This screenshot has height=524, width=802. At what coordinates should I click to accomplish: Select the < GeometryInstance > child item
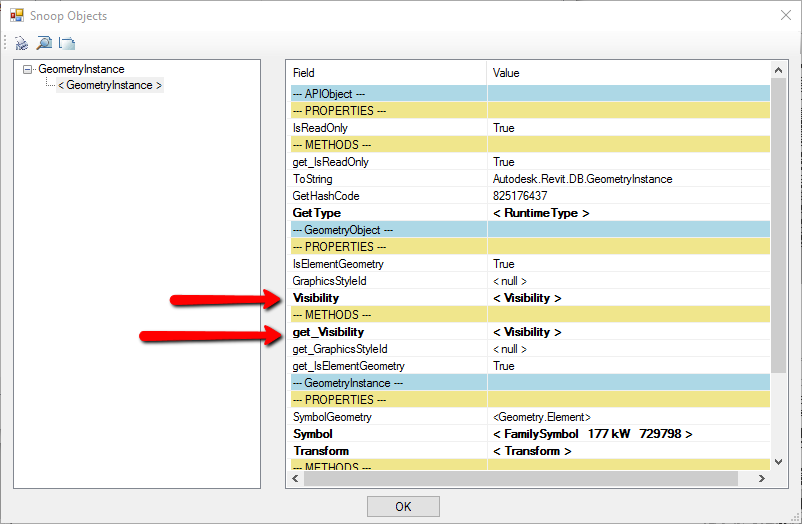click(x=110, y=86)
